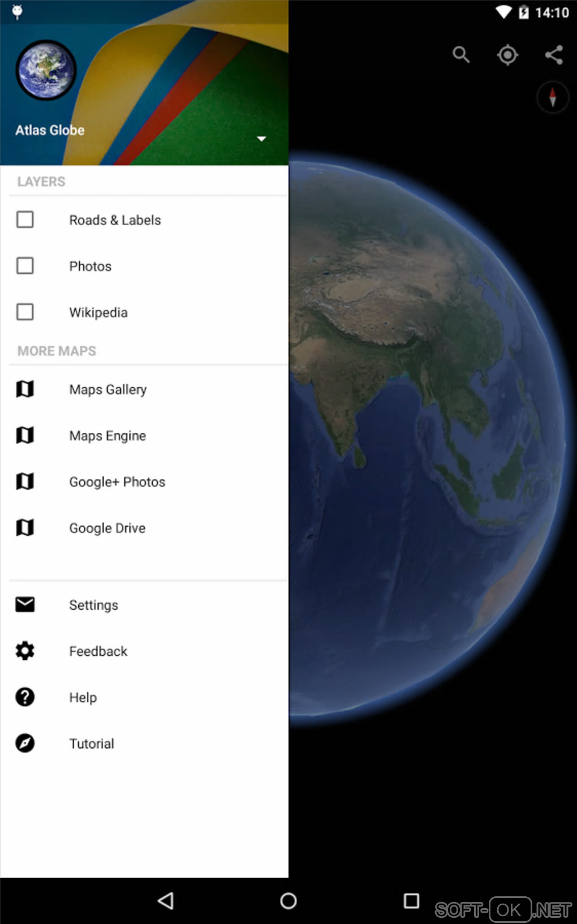The image size is (577, 924).
Task: Expand the Atlas Globe account dropdown arrow
Action: [261, 139]
